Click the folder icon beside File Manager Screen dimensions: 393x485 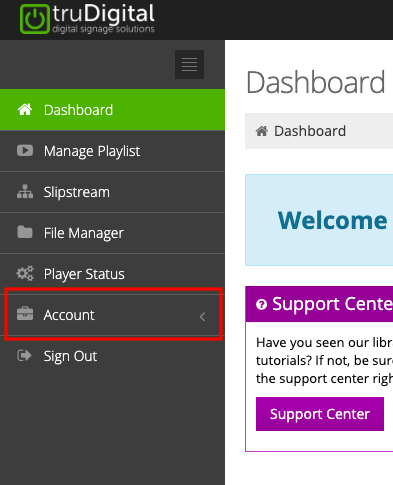click(25, 232)
